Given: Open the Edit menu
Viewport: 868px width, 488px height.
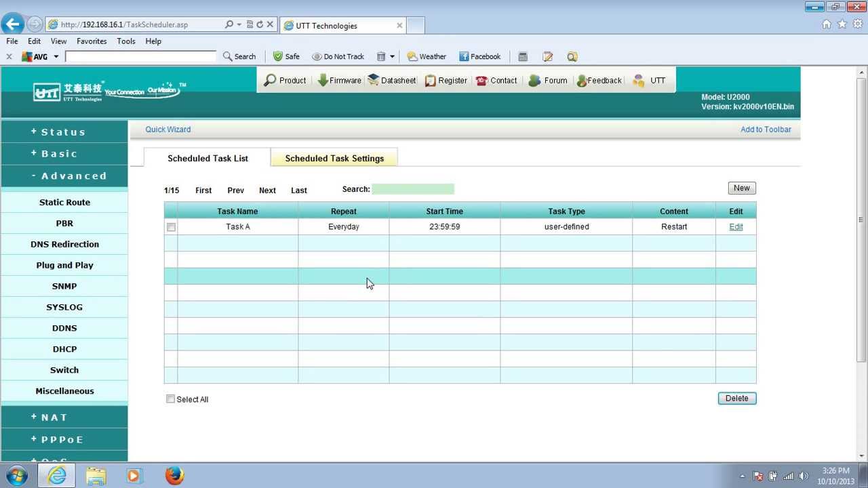Looking at the screenshot, I should coord(34,41).
